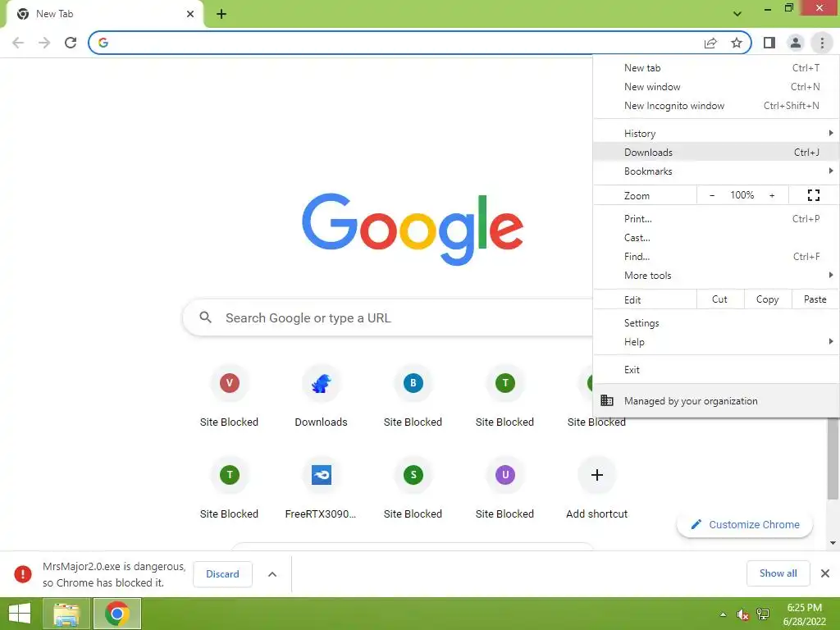Click the Add shortcut plus tile
The width and height of the screenshot is (840, 630).
(597, 488)
